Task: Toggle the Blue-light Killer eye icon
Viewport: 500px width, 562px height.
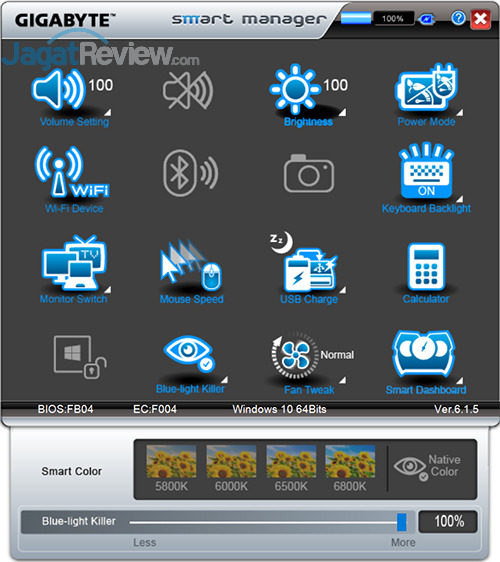Action: pos(189,353)
